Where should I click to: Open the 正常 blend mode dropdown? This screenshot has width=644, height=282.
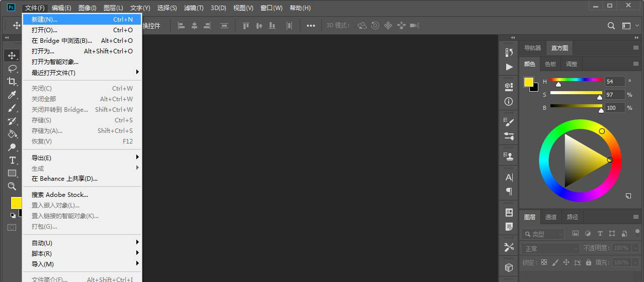tap(551, 248)
